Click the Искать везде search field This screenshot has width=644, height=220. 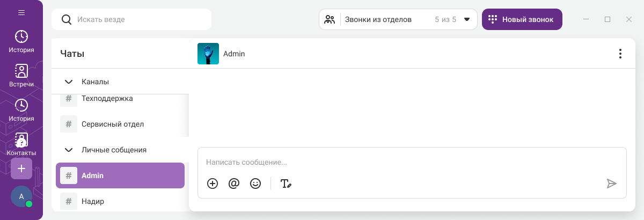pyautogui.click(x=140, y=19)
